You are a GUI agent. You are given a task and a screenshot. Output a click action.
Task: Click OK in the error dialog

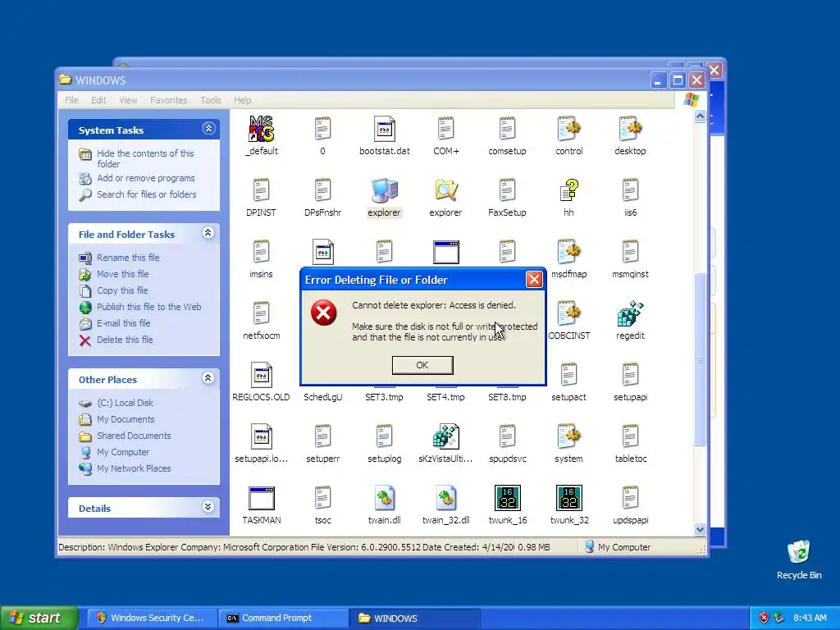[422, 365]
